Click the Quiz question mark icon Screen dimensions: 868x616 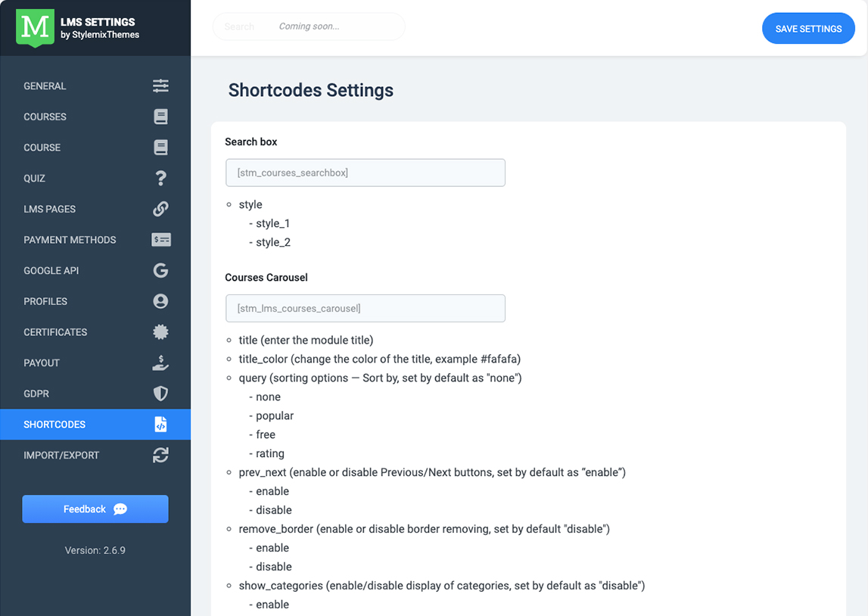pos(160,179)
